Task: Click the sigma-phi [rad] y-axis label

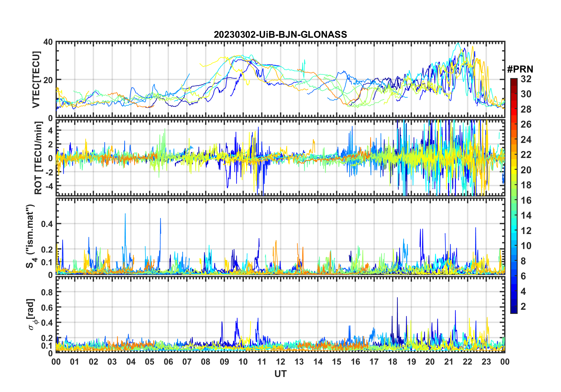Action: [x=31, y=314]
